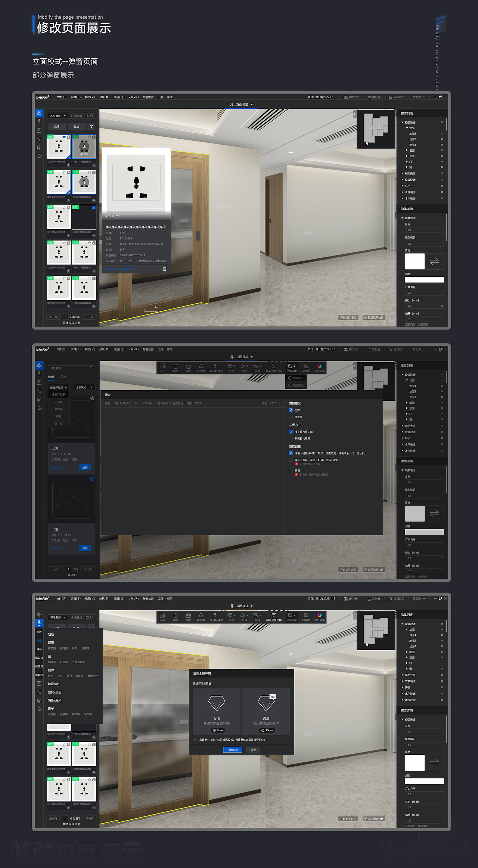
Task: Check the 家具参与渲染 checkbox
Action: pyautogui.click(x=195, y=740)
